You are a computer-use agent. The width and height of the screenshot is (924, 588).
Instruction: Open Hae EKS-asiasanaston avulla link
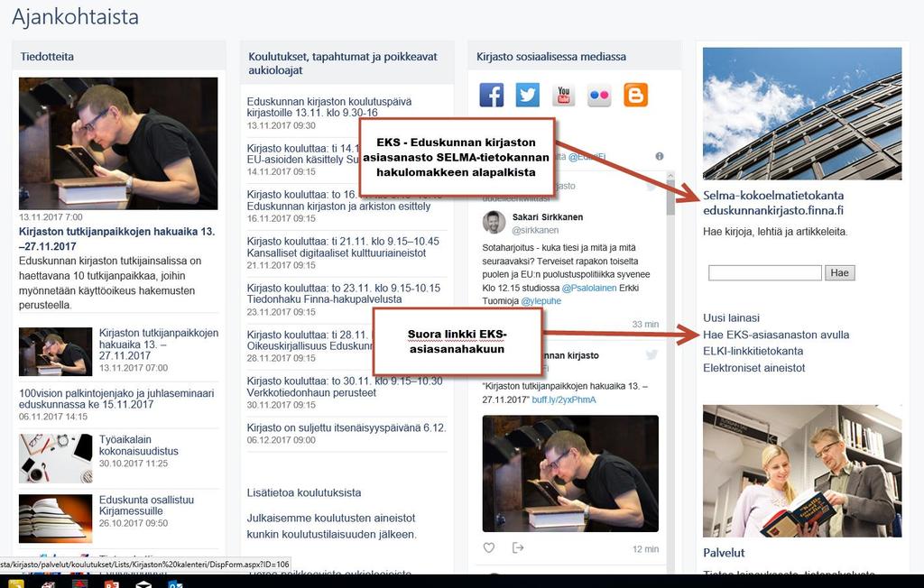click(776, 335)
